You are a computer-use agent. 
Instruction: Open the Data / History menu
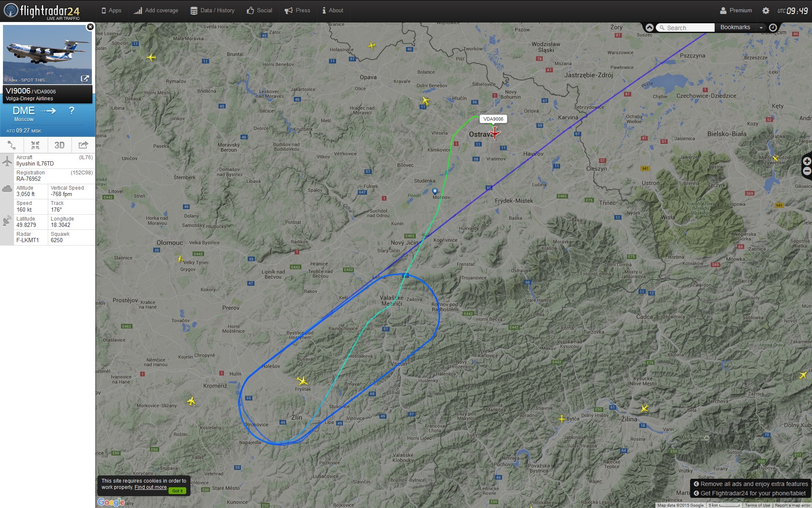(212, 11)
